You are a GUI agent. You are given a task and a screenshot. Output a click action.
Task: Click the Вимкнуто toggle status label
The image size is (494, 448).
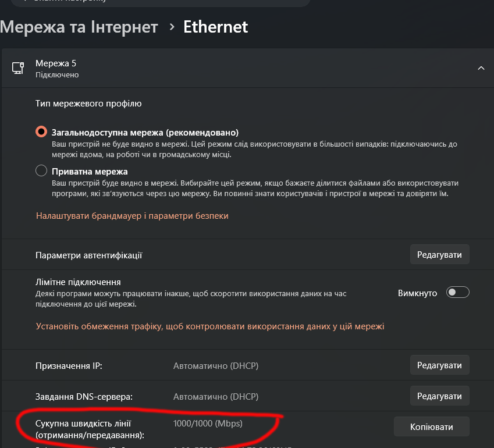point(417,293)
